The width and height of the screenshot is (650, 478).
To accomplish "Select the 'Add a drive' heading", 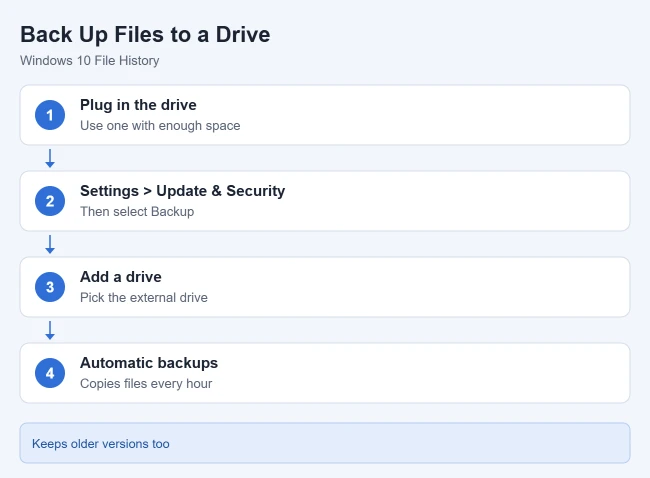I will coord(121,277).
